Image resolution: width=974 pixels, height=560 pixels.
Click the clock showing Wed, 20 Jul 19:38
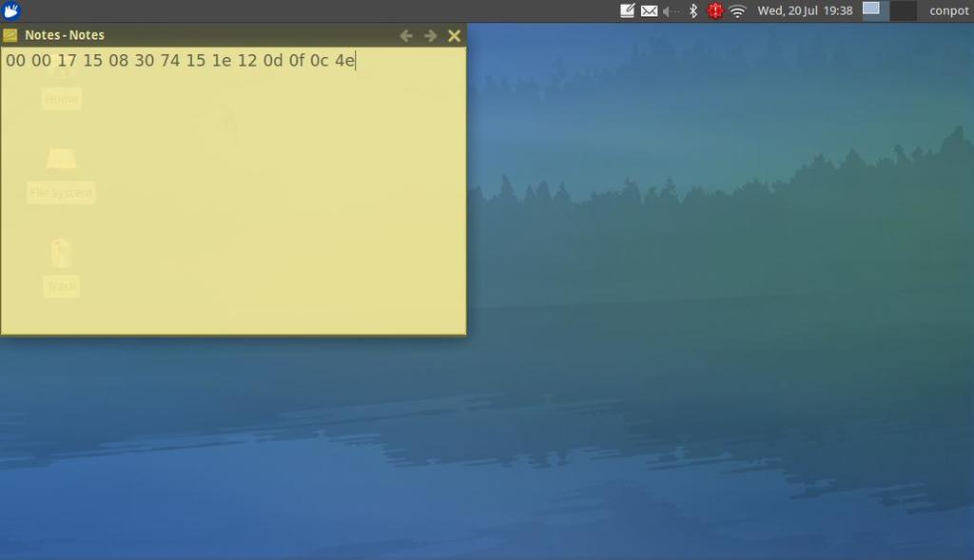805,10
